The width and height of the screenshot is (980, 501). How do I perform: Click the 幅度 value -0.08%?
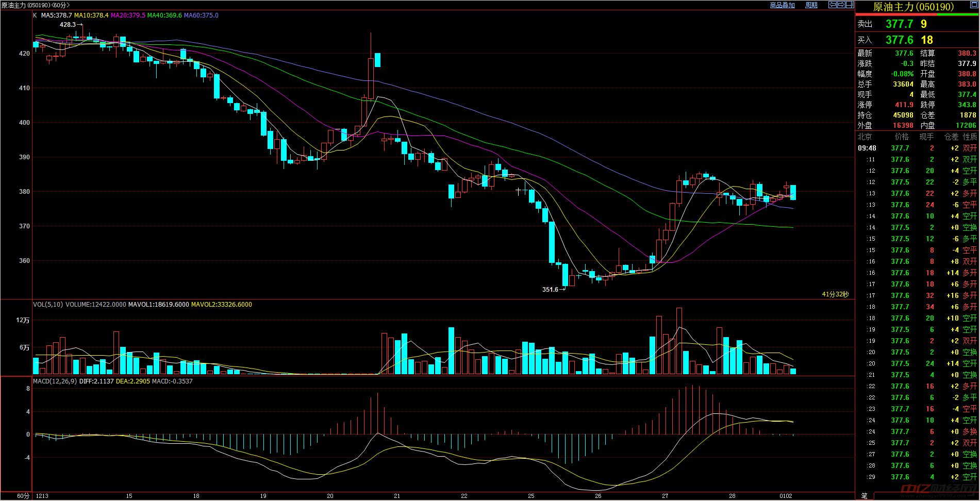[x=902, y=74]
